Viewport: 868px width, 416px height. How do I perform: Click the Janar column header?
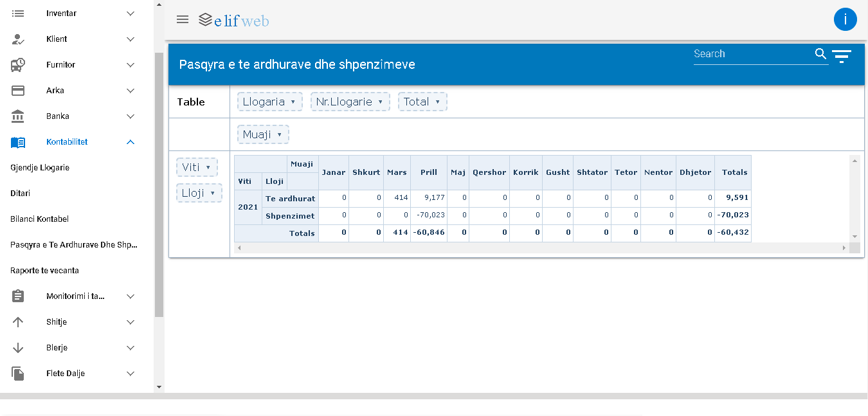click(334, 172)
